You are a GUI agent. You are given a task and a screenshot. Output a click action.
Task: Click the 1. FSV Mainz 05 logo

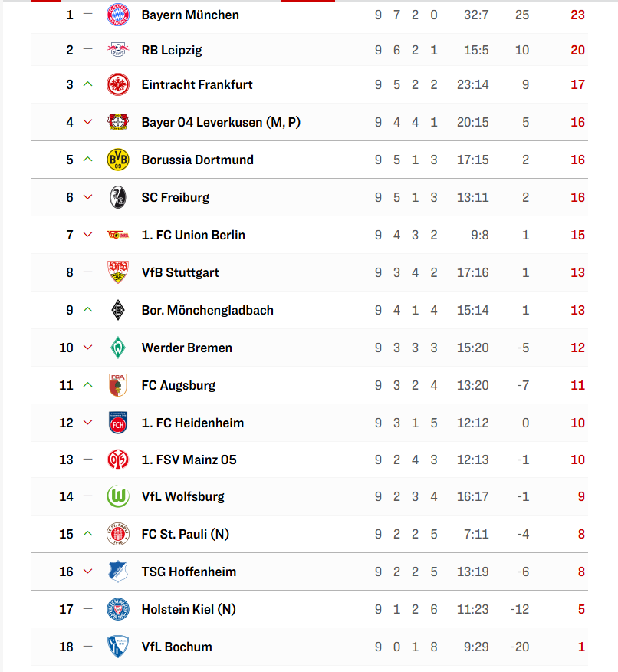point(118,460)
